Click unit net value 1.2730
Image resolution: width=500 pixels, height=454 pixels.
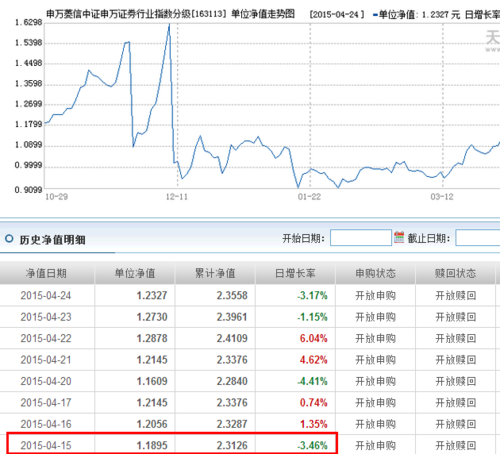pos(152,317)
